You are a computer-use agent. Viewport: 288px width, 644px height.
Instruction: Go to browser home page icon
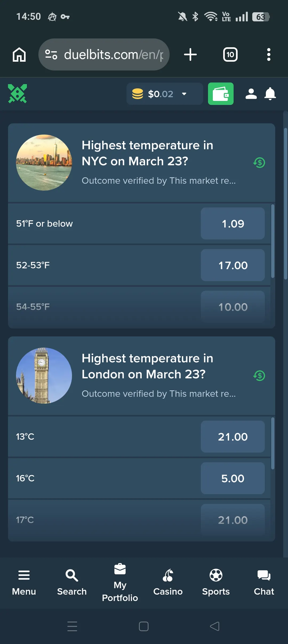tap(19, 55)
